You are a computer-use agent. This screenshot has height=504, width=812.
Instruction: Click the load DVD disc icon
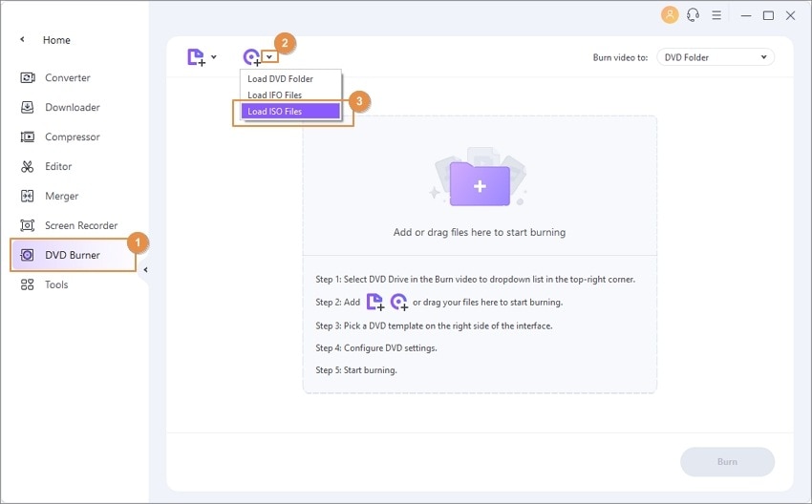pos(251,57)
